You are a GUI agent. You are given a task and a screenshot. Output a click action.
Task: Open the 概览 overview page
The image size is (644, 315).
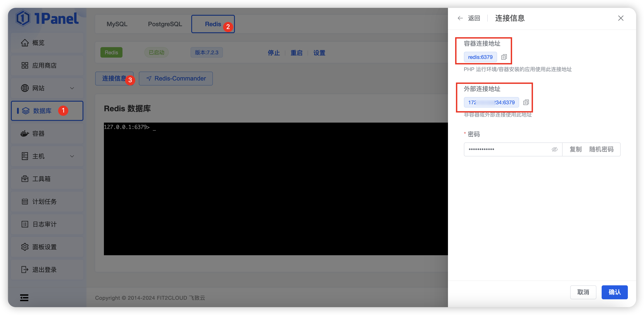pos(47,43)
